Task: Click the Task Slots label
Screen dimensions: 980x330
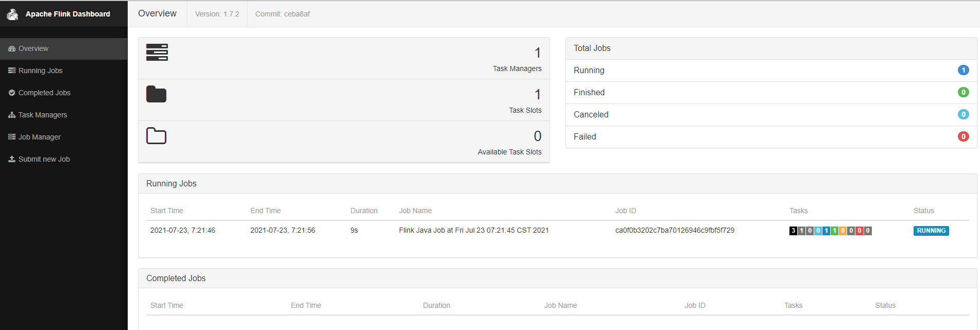Action: tap(525, 110)
